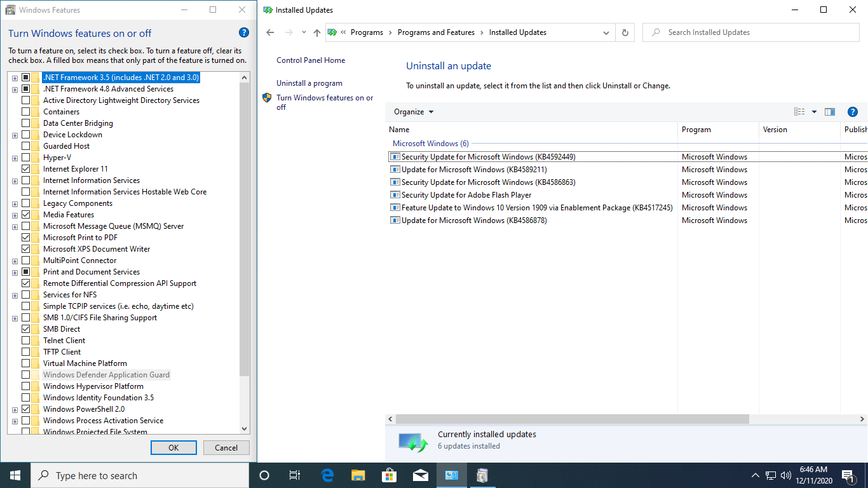
Task: Expand the .NET Framework 3.5 node
Action: pos(15,78)
